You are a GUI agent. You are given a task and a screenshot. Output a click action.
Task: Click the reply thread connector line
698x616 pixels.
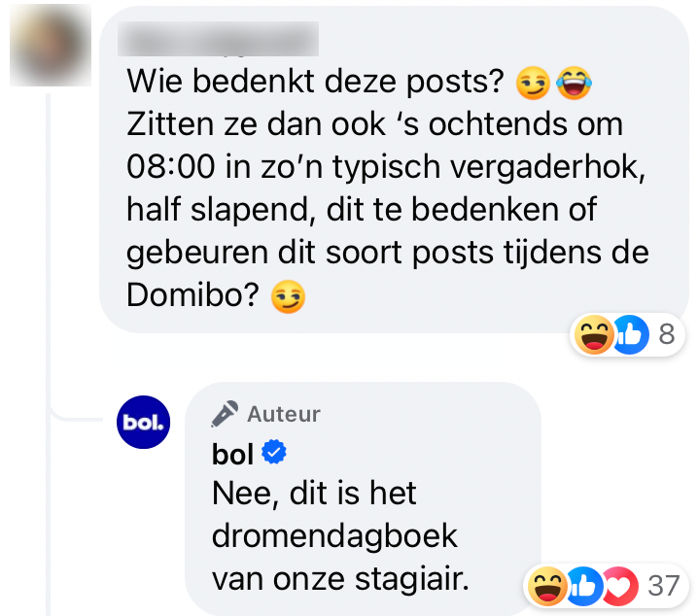(48, 355)
